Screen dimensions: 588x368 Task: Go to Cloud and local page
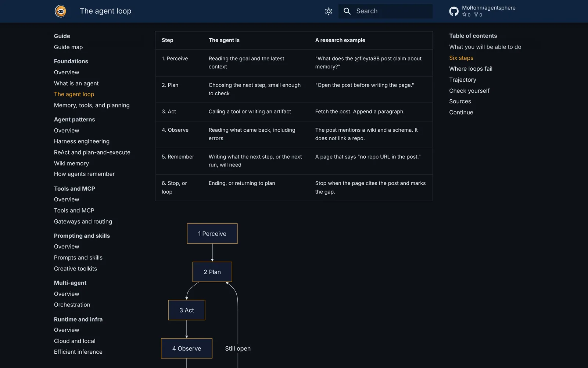coord(75,341)
